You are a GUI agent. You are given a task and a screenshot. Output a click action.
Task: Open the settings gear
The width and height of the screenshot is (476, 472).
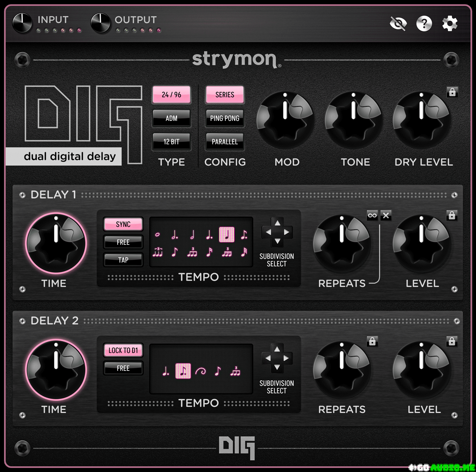point(450,23)
